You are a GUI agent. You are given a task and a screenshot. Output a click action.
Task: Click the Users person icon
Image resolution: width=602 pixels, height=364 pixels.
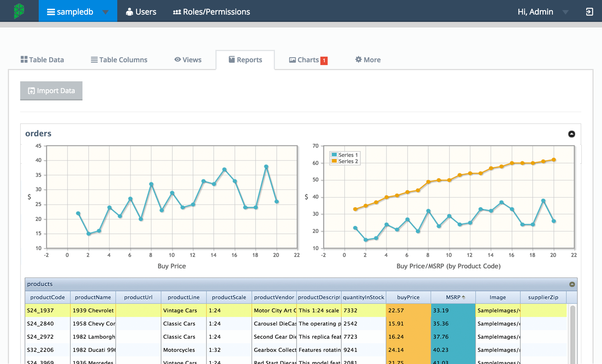tap(129, 12)
